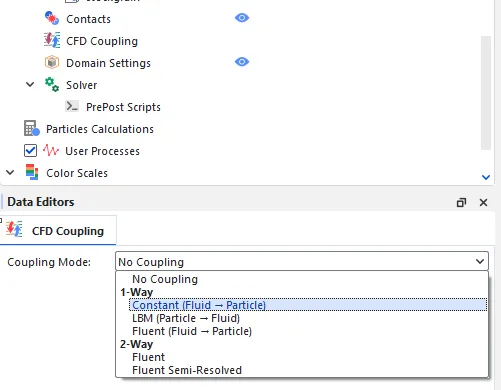Click the Contacts icon in tree
Image resolution: width=501 pixels, height=390 pixels.
[x=52, y=18]
